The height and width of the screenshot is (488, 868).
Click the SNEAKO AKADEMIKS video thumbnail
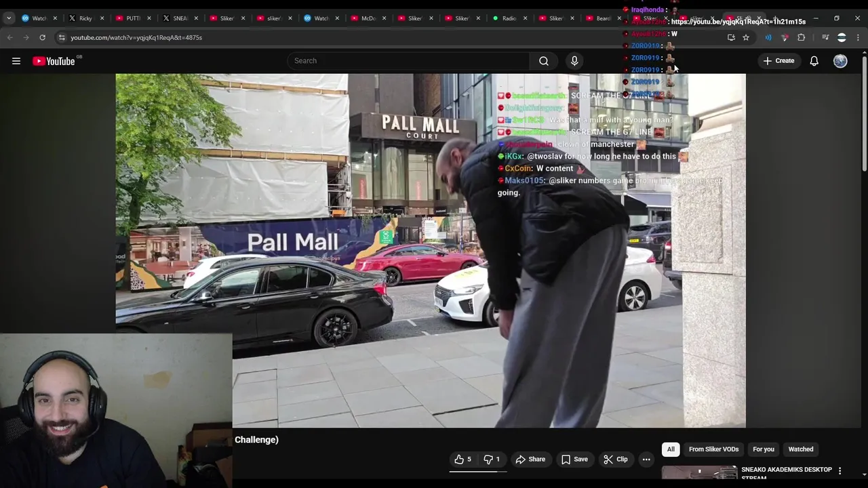[x=699, y=473]
